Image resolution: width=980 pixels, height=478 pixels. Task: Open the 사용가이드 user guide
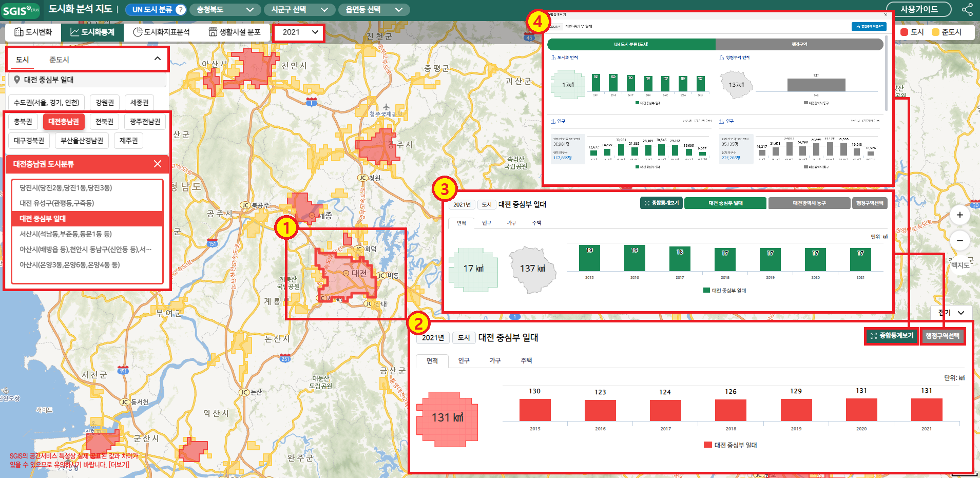pos(918,9)
